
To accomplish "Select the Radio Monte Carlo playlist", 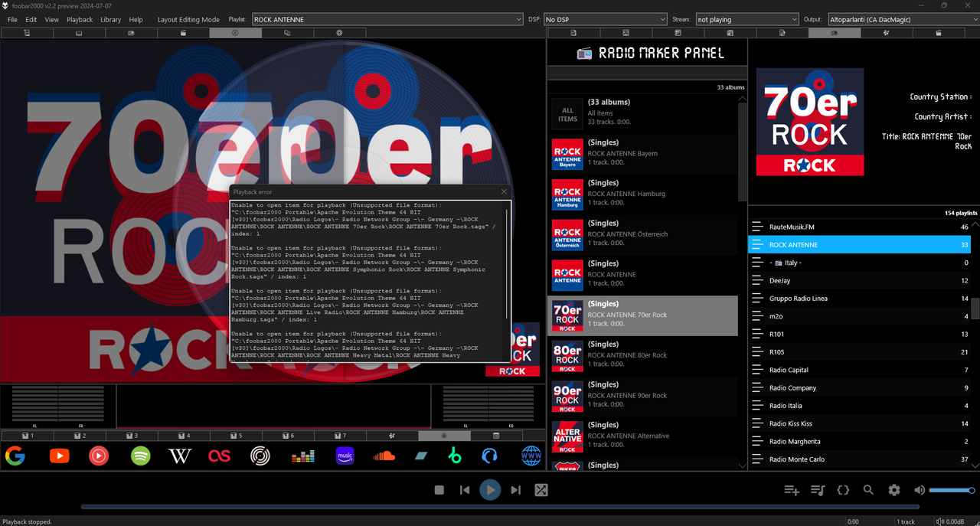I will tap(859, 459).
